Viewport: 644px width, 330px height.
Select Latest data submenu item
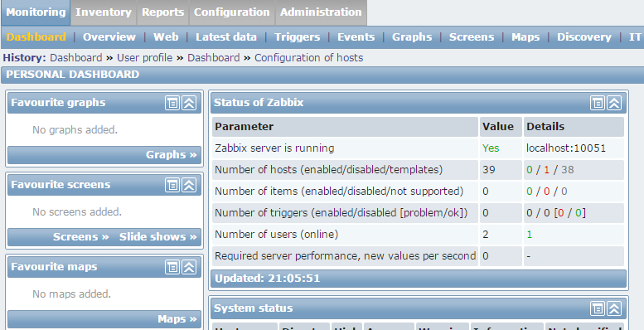coord(226,37)
